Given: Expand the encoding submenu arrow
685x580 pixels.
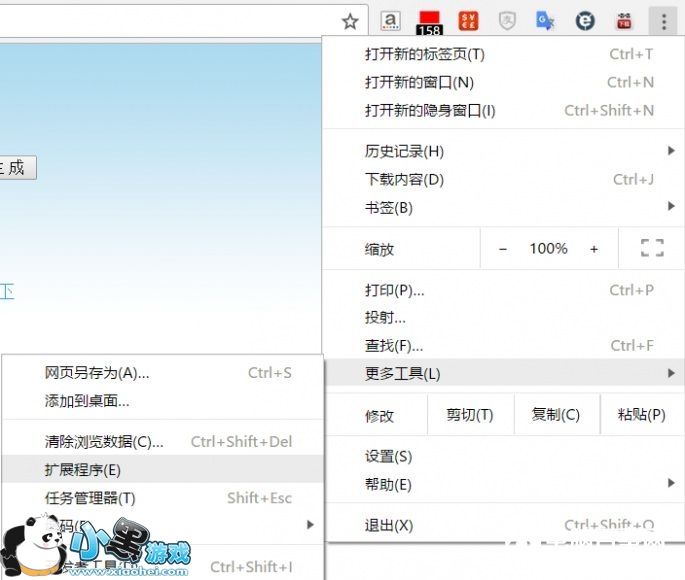Looking at the screenshot, I should (x=310, y=525).
